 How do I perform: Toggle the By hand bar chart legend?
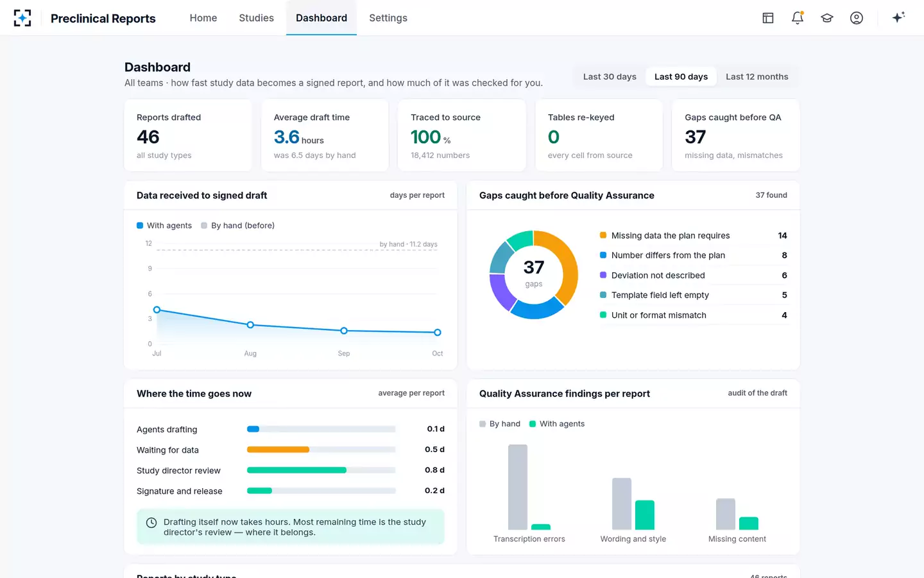coord(500,424)
